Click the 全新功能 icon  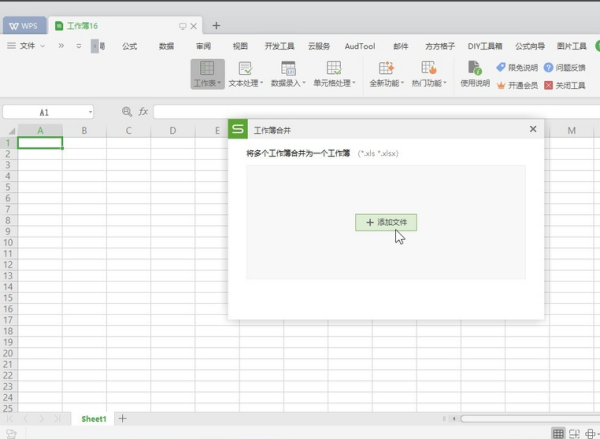385,68
